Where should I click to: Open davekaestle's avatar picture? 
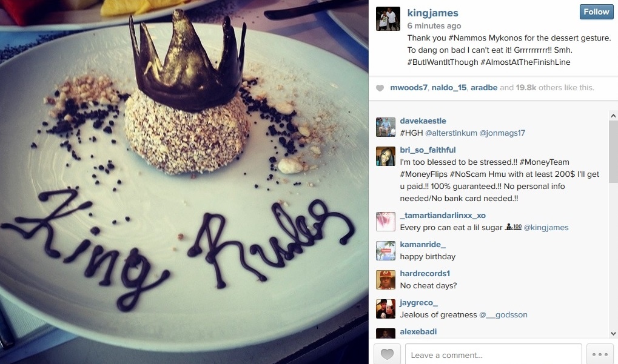(x=386, y=127)
